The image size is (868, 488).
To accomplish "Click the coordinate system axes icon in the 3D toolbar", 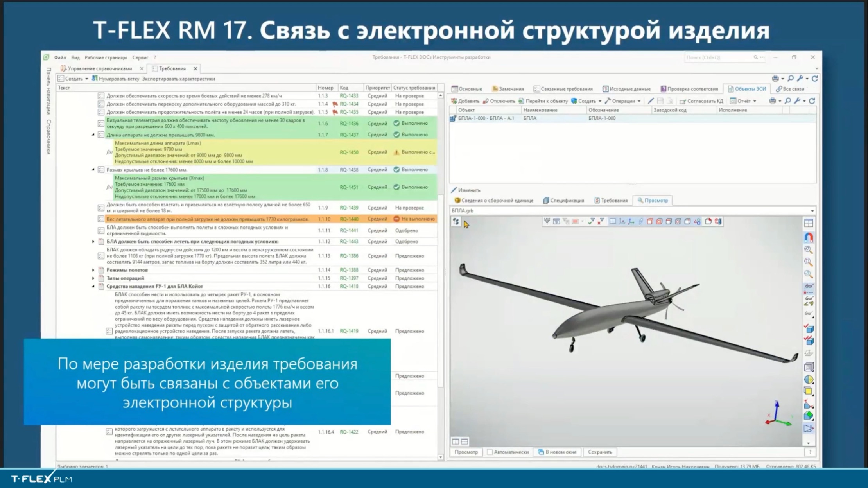I will click(631, 221).
